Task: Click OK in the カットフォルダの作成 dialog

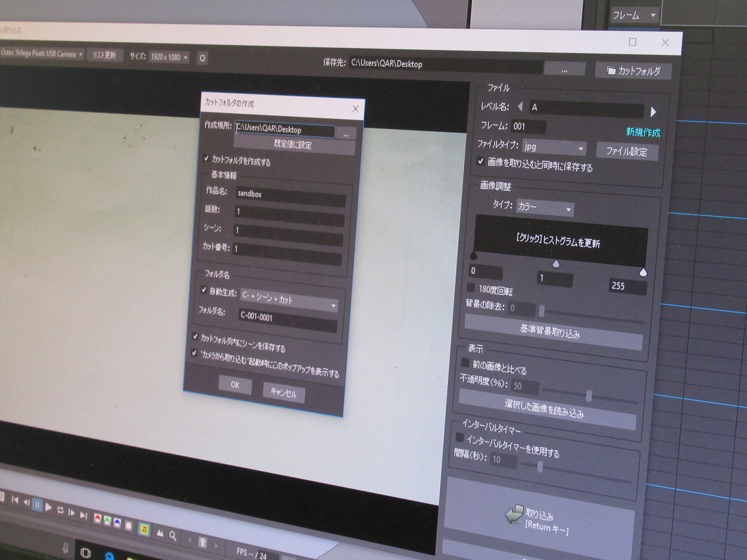Action: point(235,385)
